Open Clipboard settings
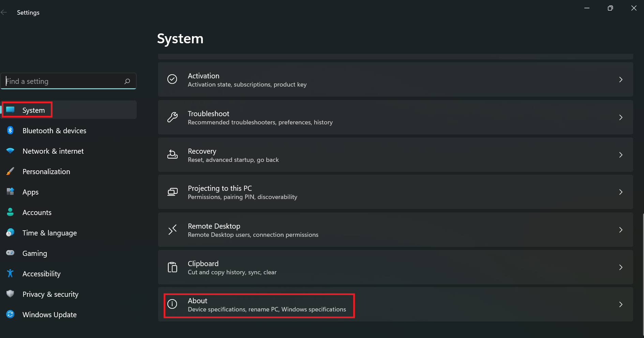Viewport: 644px width, 338px height. tap(395, 267)
